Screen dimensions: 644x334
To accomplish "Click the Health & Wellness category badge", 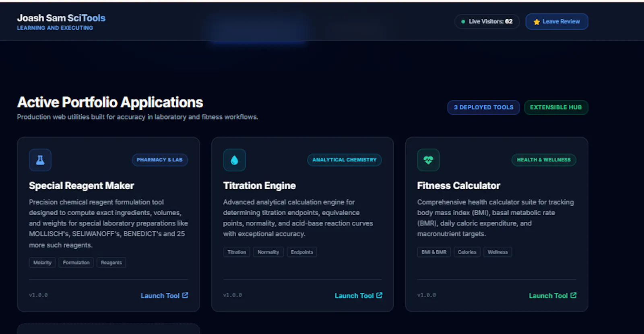I will point(544,160).
